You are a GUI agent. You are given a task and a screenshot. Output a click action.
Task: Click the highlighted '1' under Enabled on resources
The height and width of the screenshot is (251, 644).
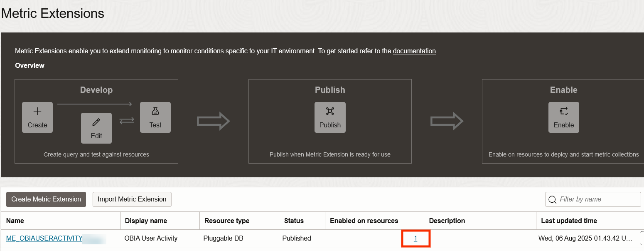click(415, 238)
